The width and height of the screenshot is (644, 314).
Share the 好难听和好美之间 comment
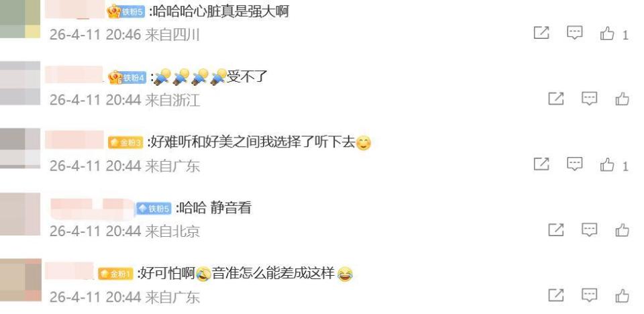pos(541,164)
